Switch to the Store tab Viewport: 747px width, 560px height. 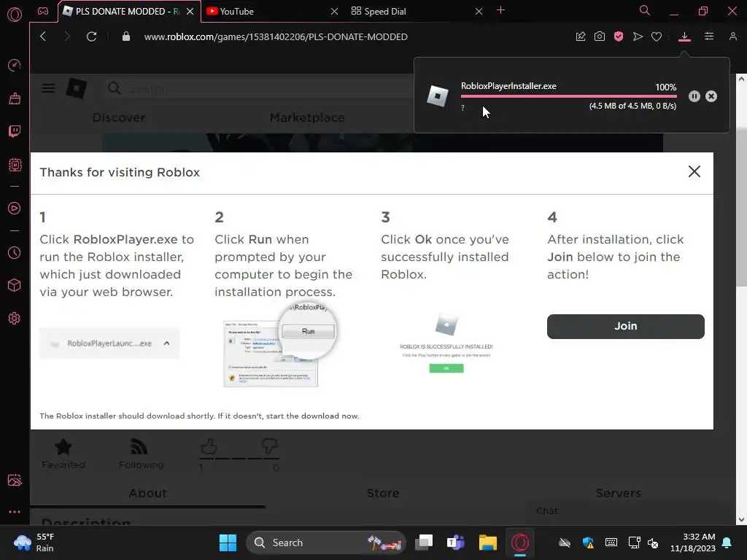pos(383,494)
